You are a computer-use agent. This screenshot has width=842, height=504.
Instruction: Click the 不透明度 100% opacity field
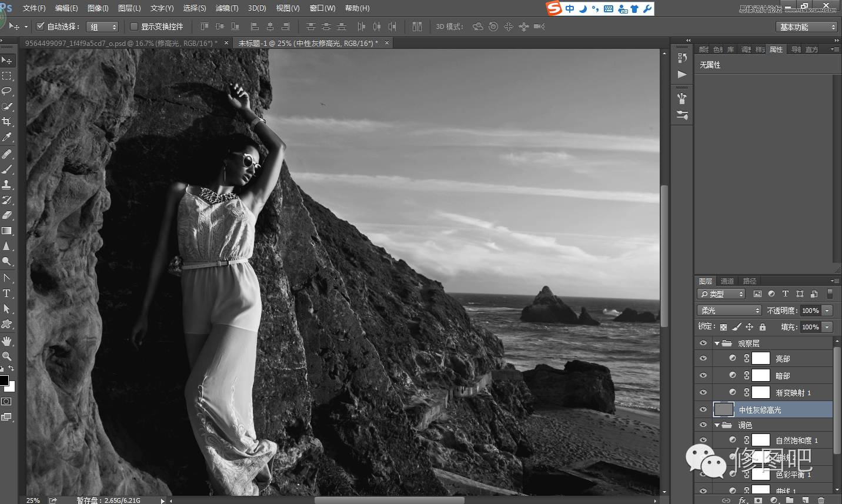[x=810, y=311]
